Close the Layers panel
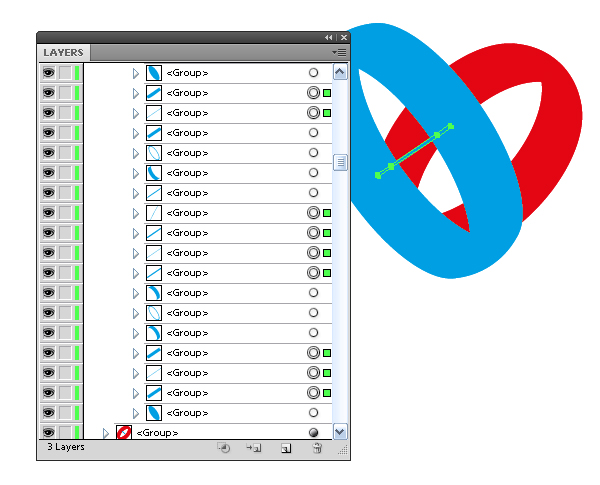Viewport: 600px width, 485px height. click(344, 38)
